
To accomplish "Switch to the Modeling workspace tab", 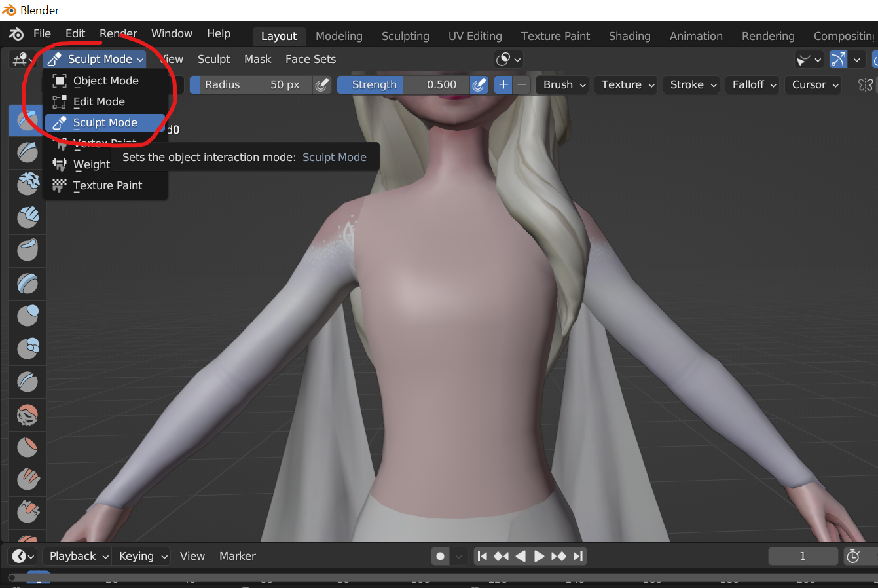I will click(x=339, y=36).
